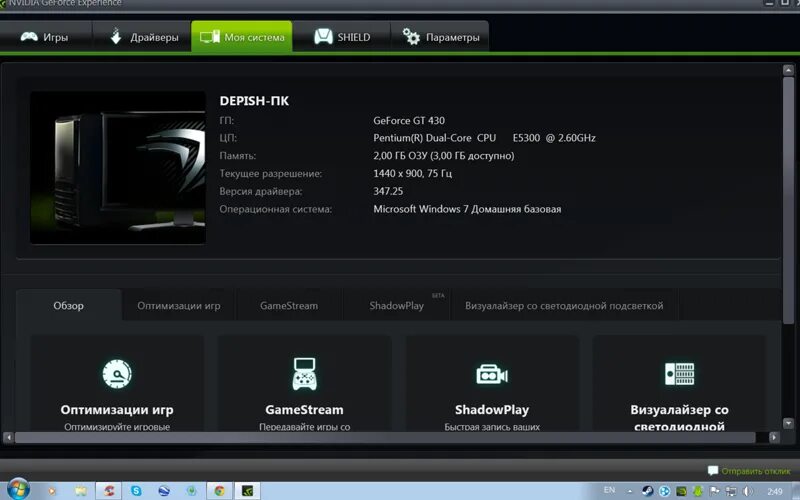This screenshot has height=500, width=800.
Task: Click the LED visualizer card icon
Action: [x=679, y=374]
